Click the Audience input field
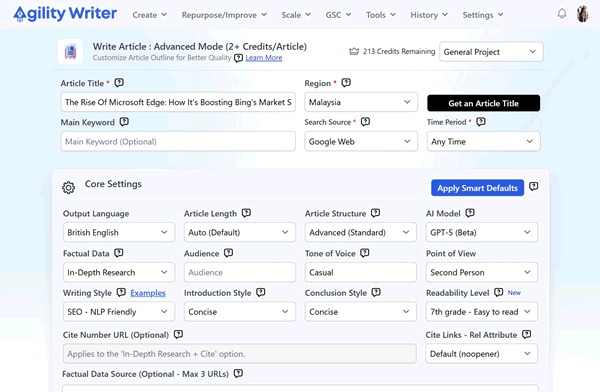 pyautogui.click(x=240, y=272)
